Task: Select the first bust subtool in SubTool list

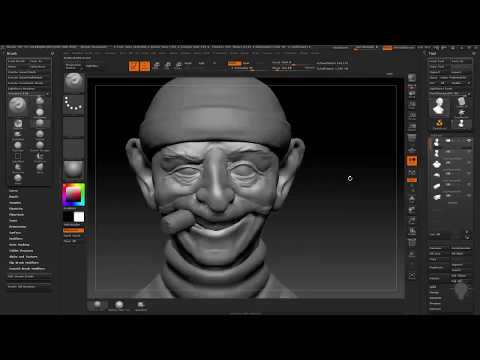Action: [x=436, y=142]
